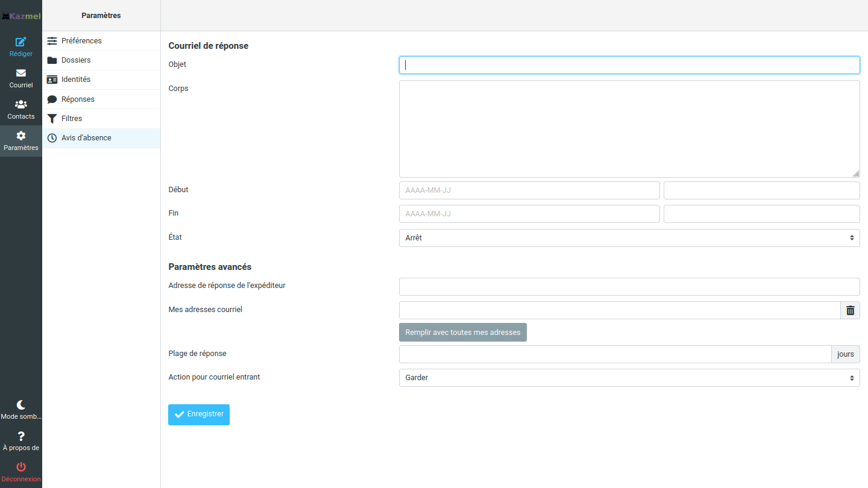Toggle Mode sombre moon icon
868x488 pixels.
point(21,405)
